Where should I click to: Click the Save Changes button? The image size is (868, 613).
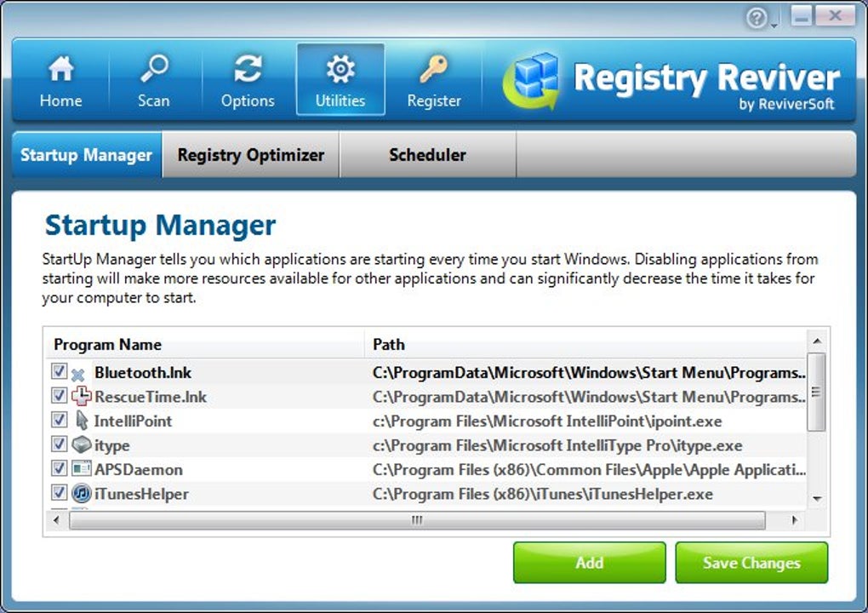[x=751, y=563]
